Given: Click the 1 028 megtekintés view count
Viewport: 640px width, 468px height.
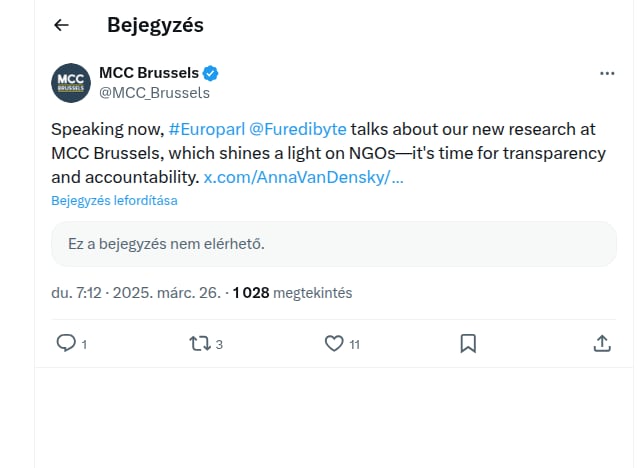Looking at the screenshot, I should click(292, 293).
